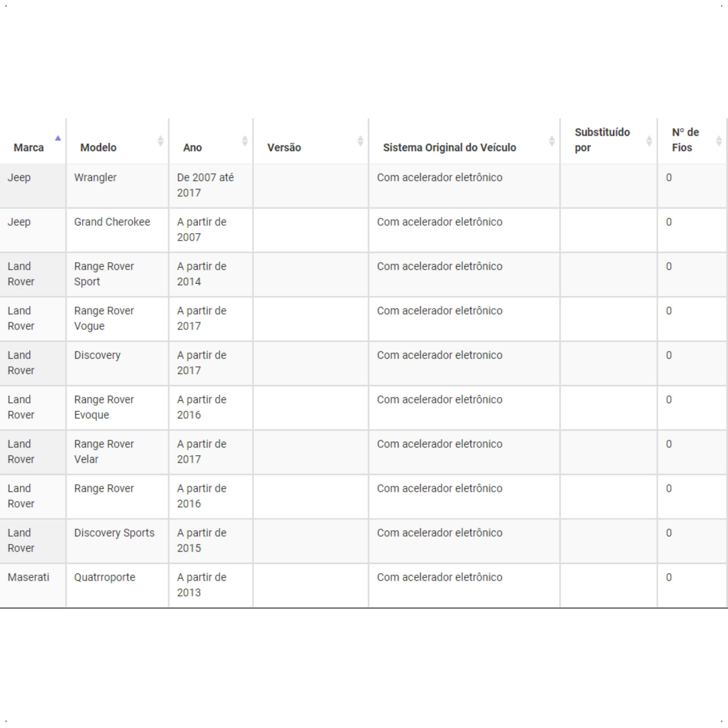Click sort arrows in Ano header
Image resolution: width=728 pixels, height=728 pixels.
click(245, 141)
